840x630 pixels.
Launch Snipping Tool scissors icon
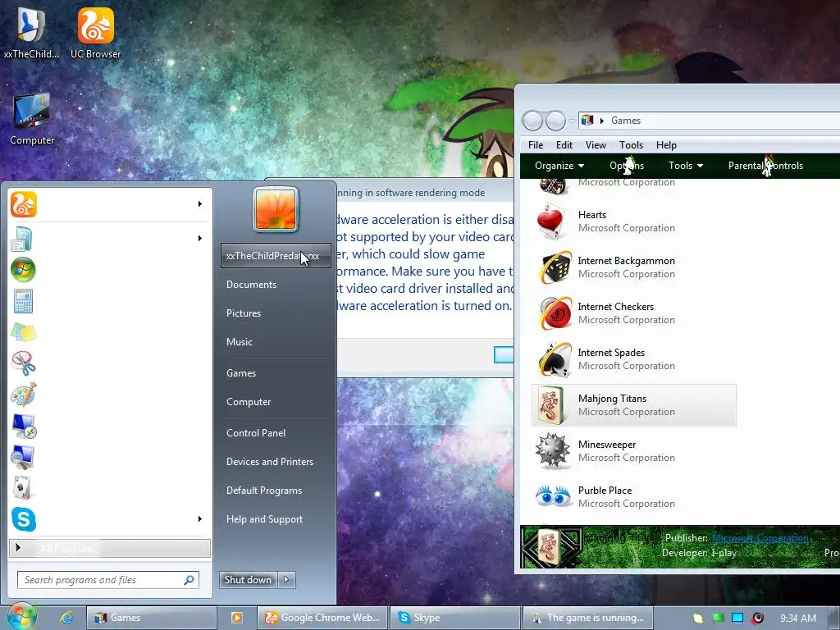coord(24,363)
